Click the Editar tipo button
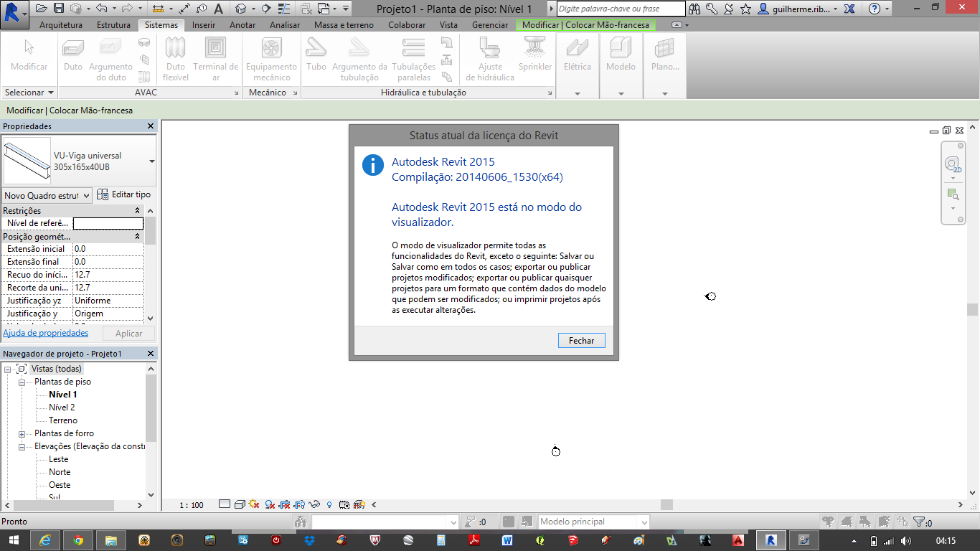980x551 pixels. pos(124,194)
